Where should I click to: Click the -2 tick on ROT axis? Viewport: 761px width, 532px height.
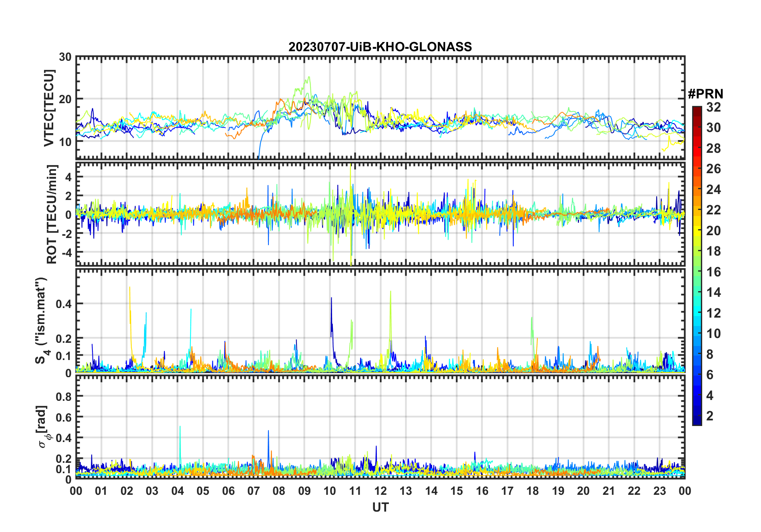point(66,233)
